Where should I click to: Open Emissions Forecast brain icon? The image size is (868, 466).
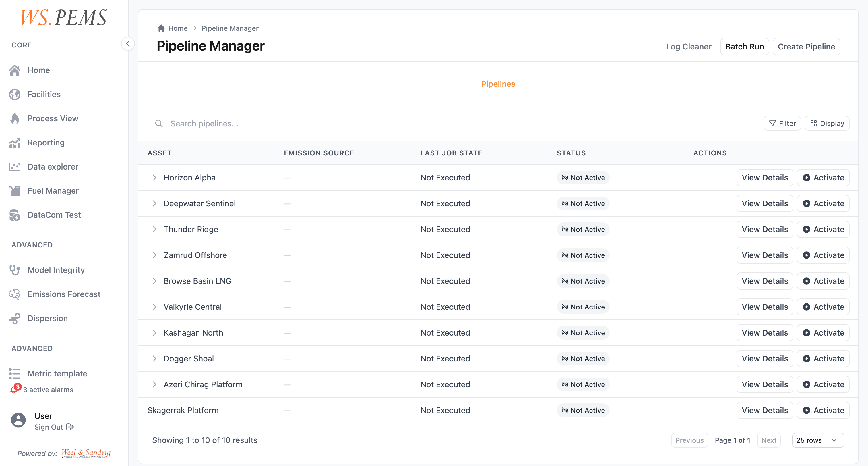tap(15, 294)
